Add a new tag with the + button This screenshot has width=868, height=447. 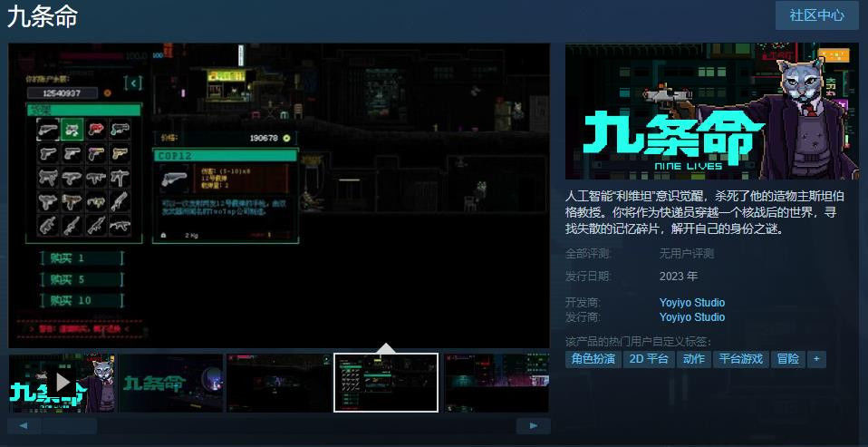tap(816, 359)
